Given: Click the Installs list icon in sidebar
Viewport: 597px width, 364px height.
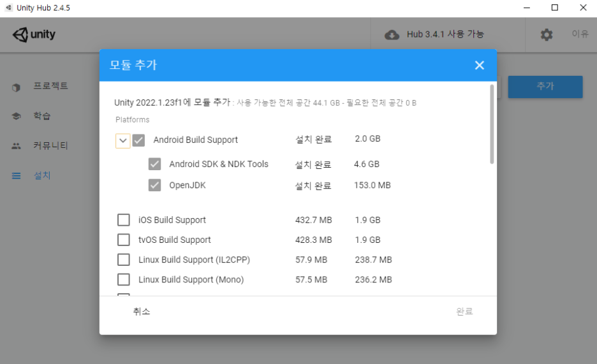Looking at the screenshot, I should coord(16,176).
